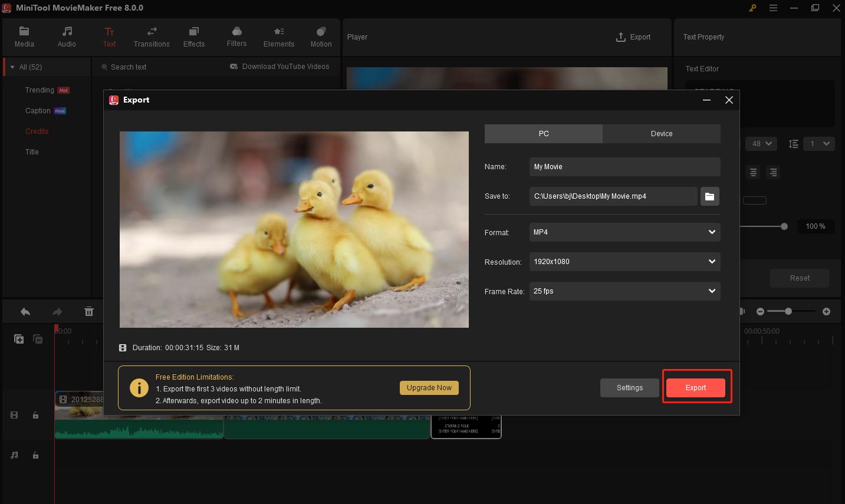Switch to the Transitions panel
This screenshot has width=845, height=504.
(x=152, y=37)
